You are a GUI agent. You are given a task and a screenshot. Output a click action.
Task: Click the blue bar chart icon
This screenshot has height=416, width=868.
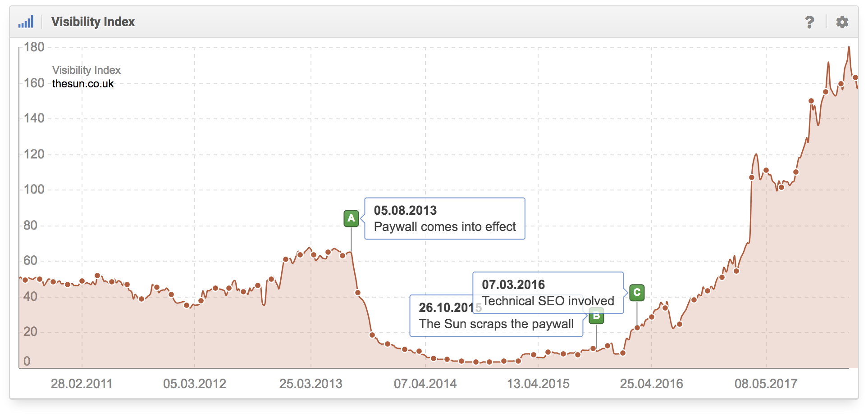click(26, 22)
